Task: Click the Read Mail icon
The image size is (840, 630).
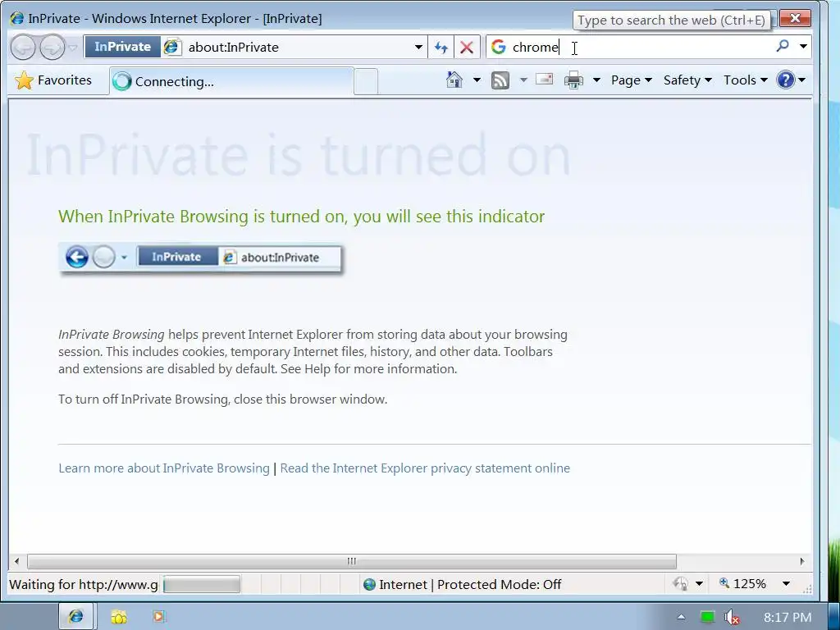Action: click(545, 80)
